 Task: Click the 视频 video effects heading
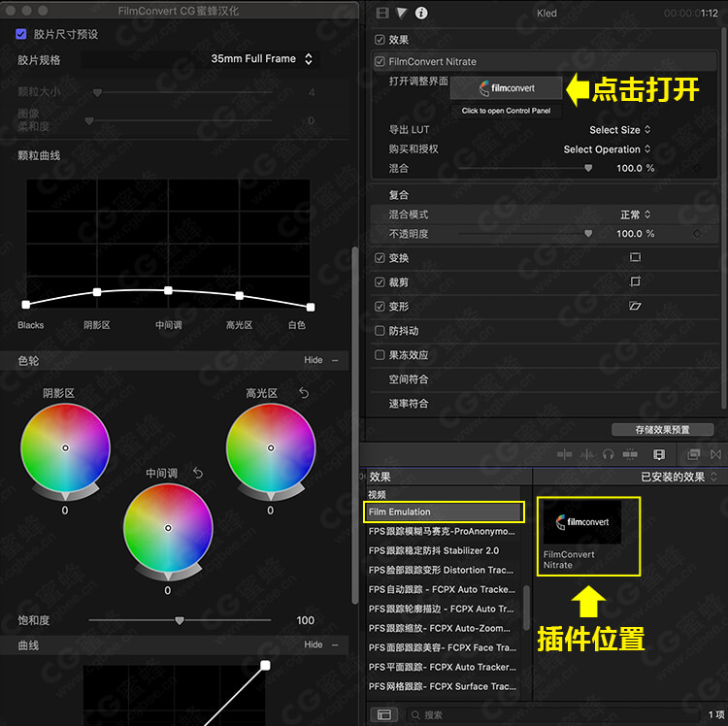(377, 495)
